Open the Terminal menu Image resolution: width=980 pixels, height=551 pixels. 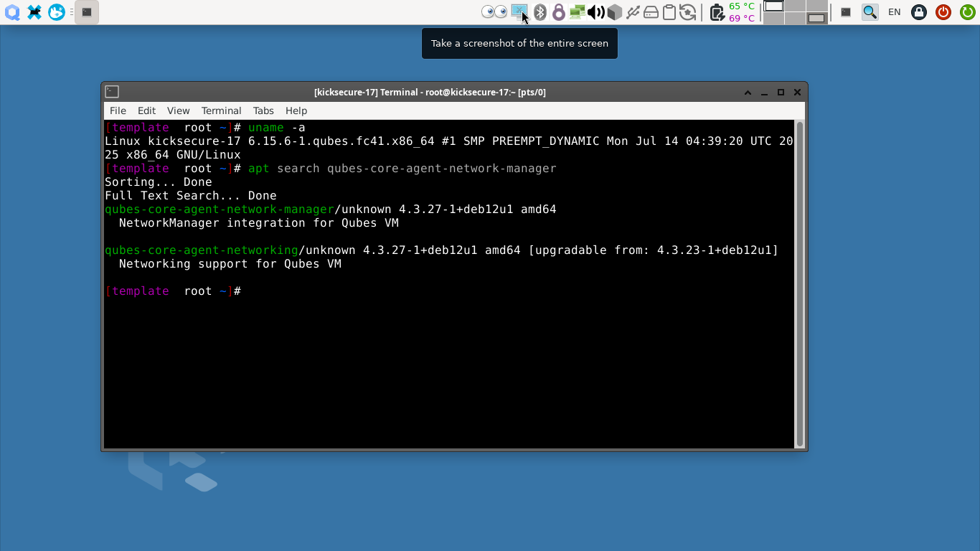pos(221,110)
